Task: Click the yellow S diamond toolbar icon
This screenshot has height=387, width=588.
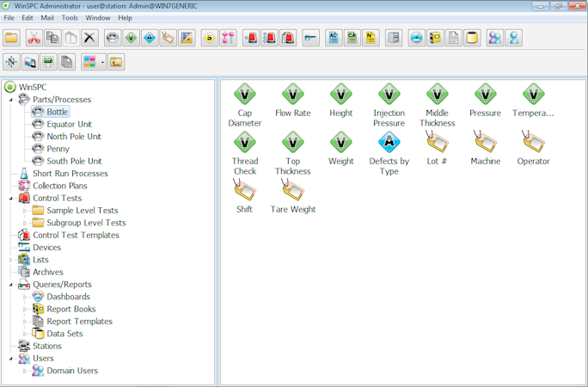Action: coord(210,38)
